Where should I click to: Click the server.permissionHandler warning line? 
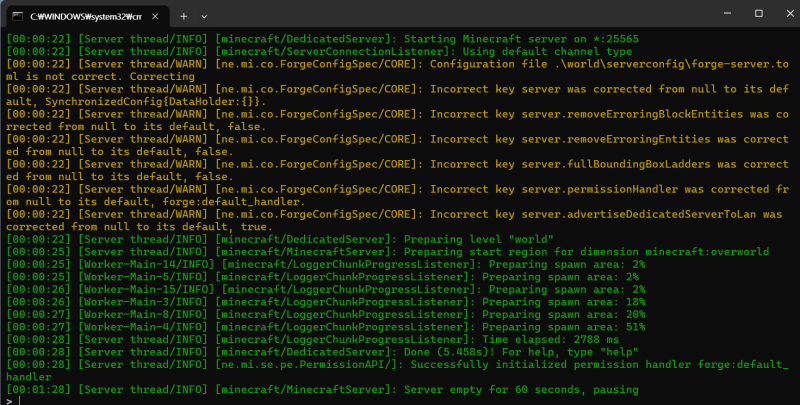tap(397, 195)
